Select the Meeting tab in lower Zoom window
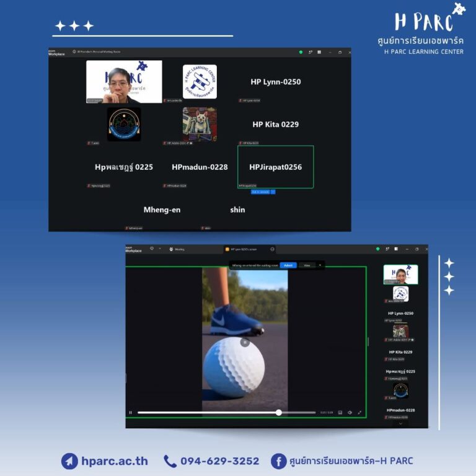 (177, 249)
